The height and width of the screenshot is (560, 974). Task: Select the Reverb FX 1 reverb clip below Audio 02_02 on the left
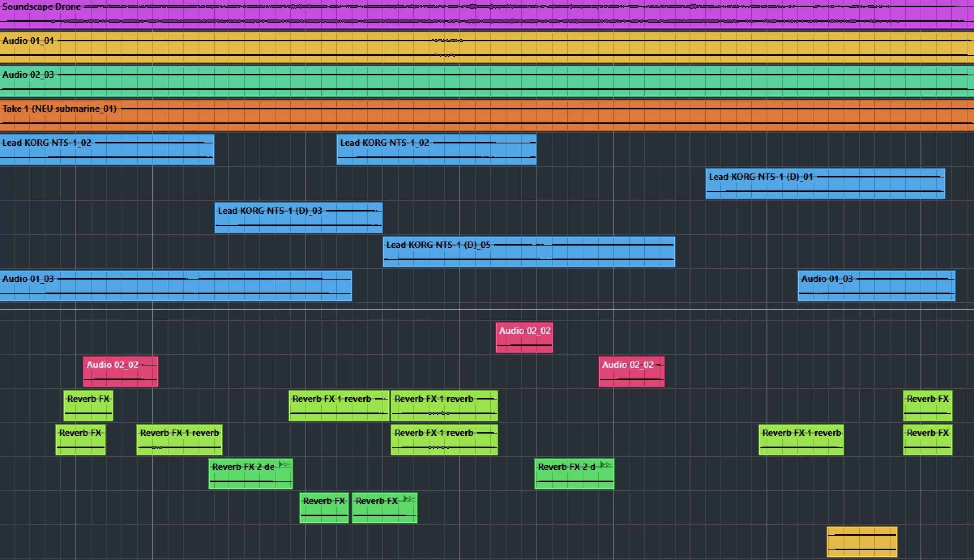click(x=179, y=440)
